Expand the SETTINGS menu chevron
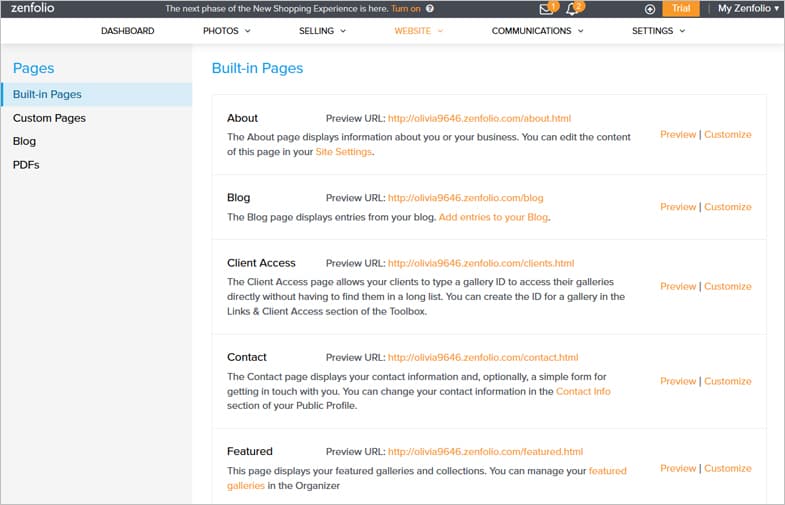This screenshot has height=505, width=785. tap(682, 31)
